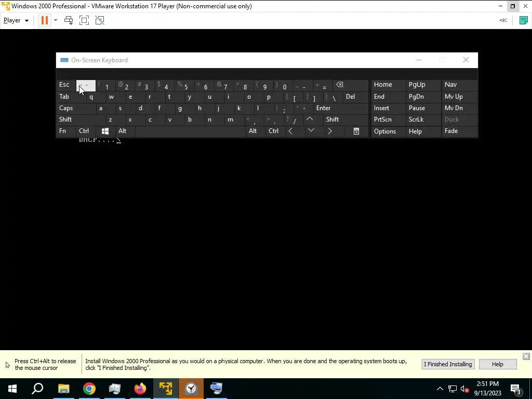This screenshot has height=399, width=532.
Task: Open the power options dropdown arrow
Action: point(56,20)
